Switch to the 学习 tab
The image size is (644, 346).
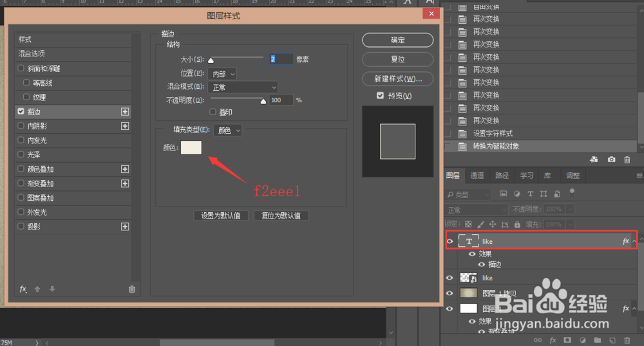coord(527,176)
